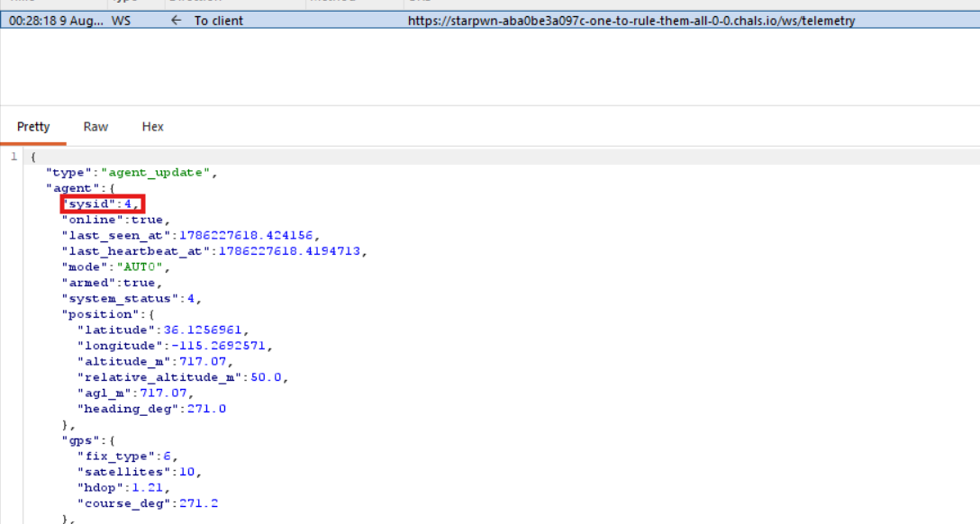Select the "mode":"AUTO" line

[115, 267]
